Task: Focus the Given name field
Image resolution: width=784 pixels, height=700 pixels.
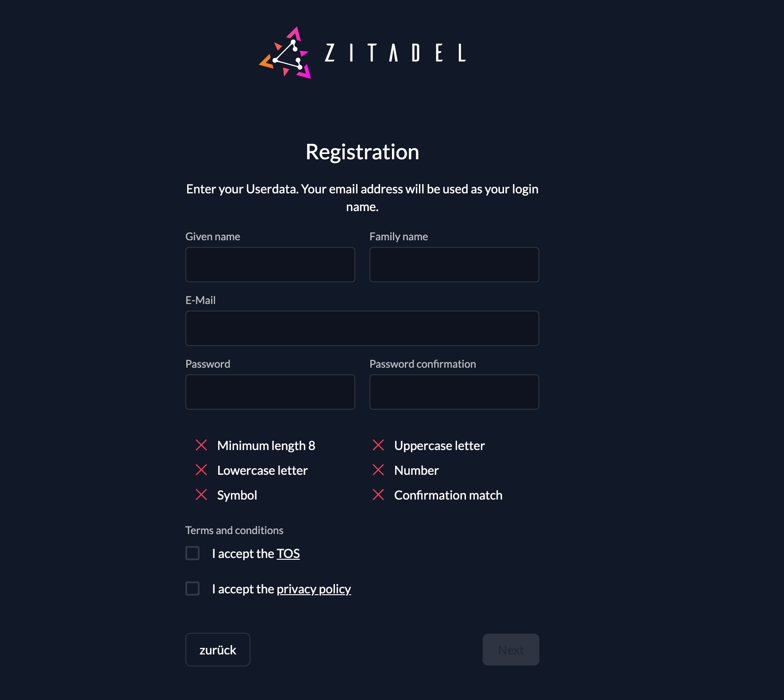Action: click(270, 265)
